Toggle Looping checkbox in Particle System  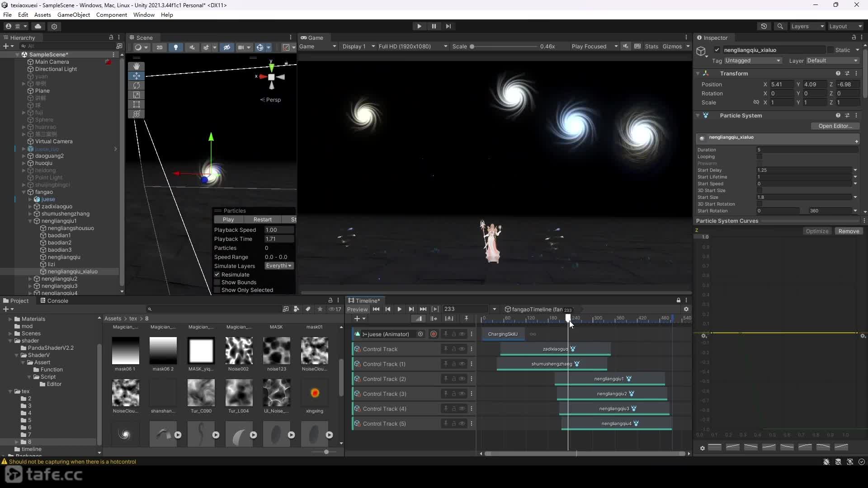(759, 157)
